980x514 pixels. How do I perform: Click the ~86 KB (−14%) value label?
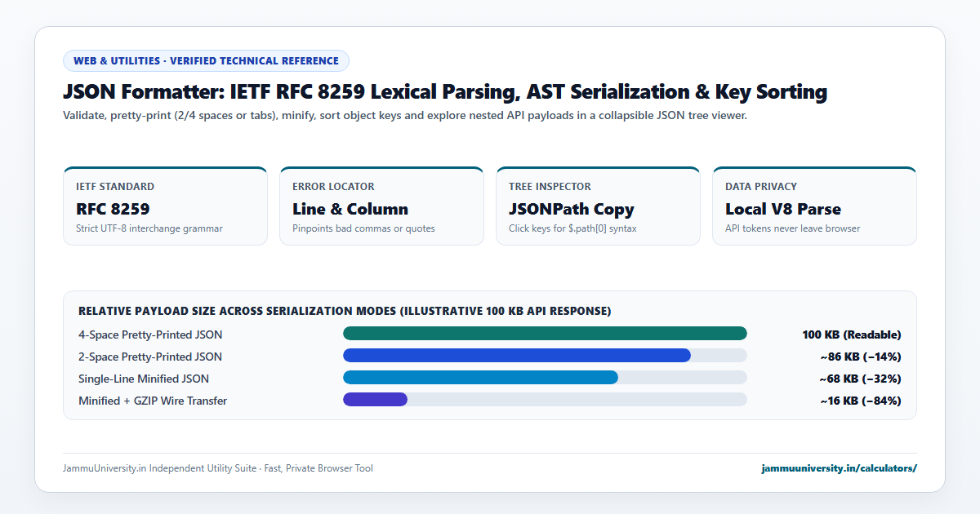[861, 357]
